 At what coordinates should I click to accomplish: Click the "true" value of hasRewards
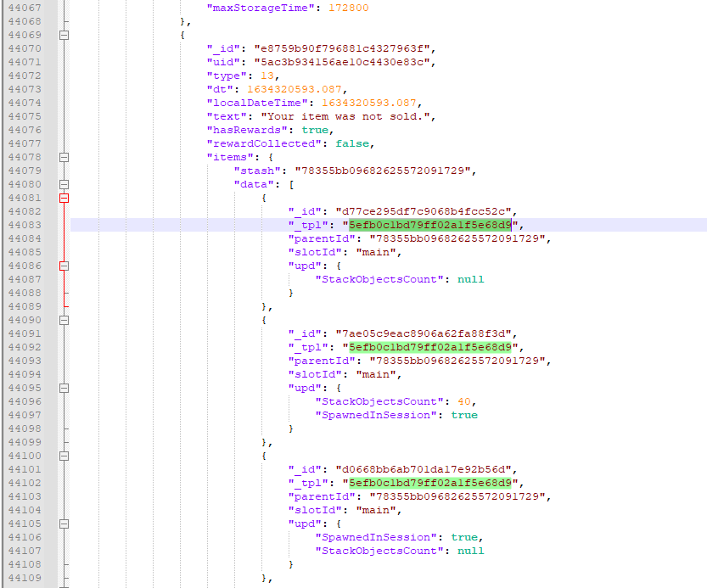pyautogui.click(x=315, y=130)
